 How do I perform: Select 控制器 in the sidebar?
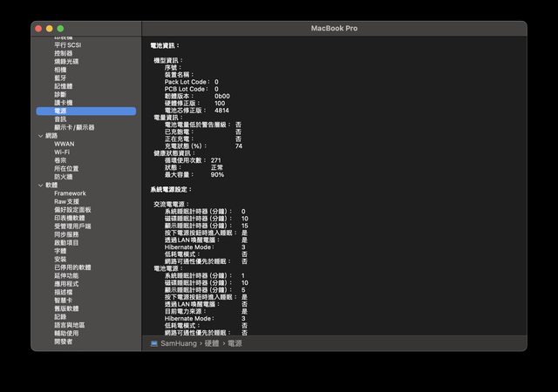click(64, 53)
